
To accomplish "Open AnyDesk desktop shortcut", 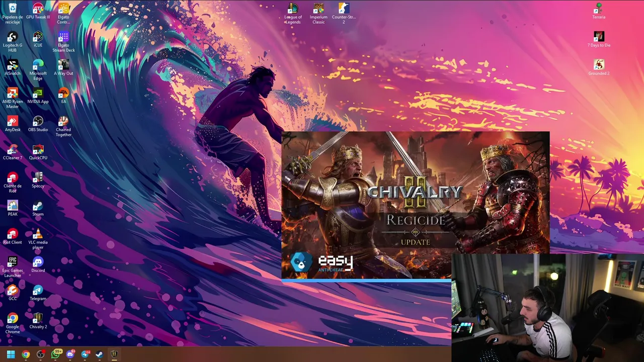I will point(13,124).
